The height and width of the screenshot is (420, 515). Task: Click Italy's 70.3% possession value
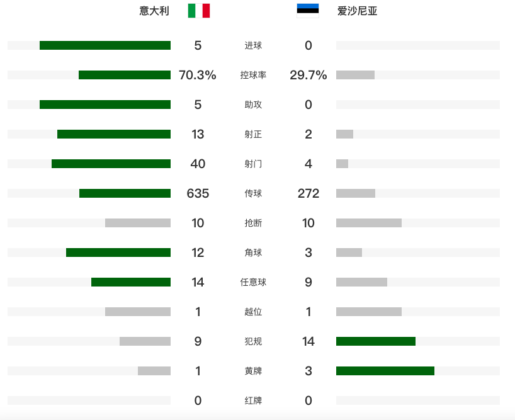pos(198,75)
